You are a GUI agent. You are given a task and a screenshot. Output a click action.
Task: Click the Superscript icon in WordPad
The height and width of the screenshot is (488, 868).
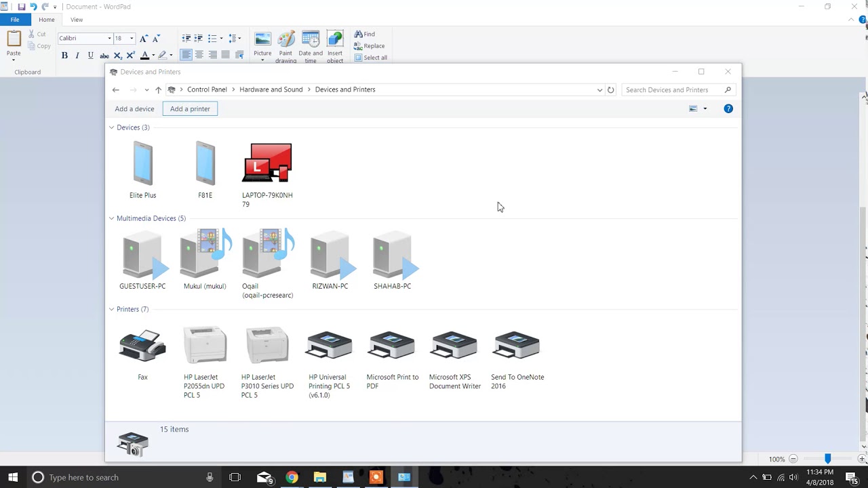pos(130,56)
